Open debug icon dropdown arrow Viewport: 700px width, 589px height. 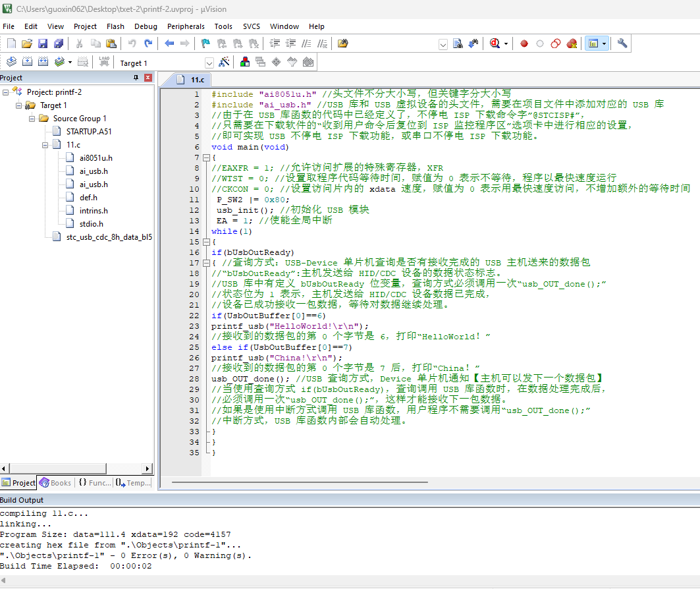point(506,43)
